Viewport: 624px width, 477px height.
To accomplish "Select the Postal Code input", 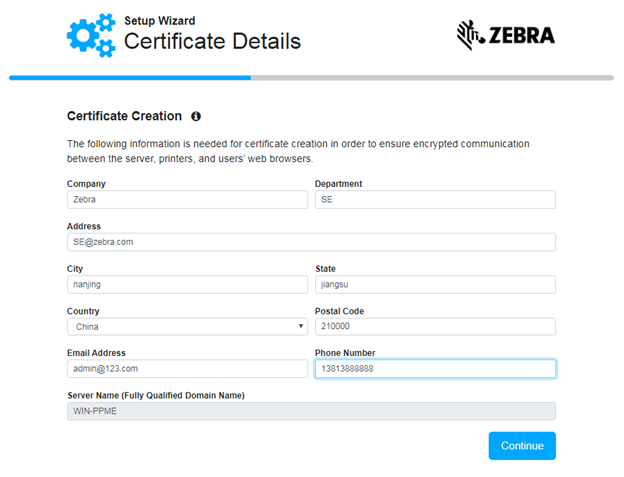I will 435,327.
